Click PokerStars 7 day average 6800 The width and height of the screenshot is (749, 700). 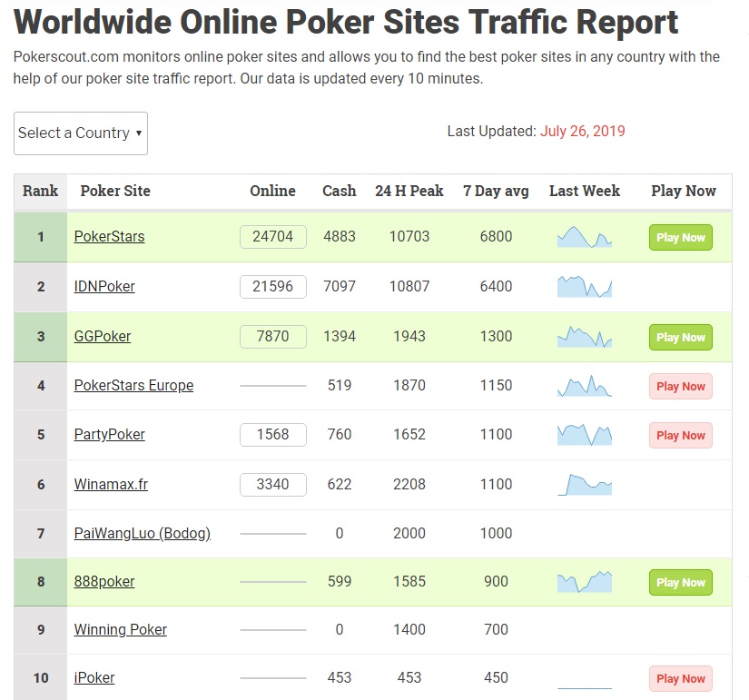[496, 237]
